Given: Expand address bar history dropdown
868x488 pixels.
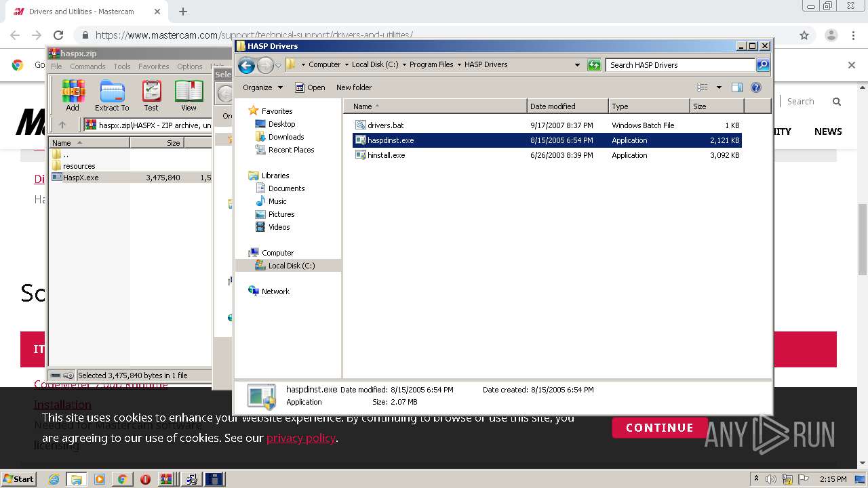Looking at the screenshot, I should [577, 65].
